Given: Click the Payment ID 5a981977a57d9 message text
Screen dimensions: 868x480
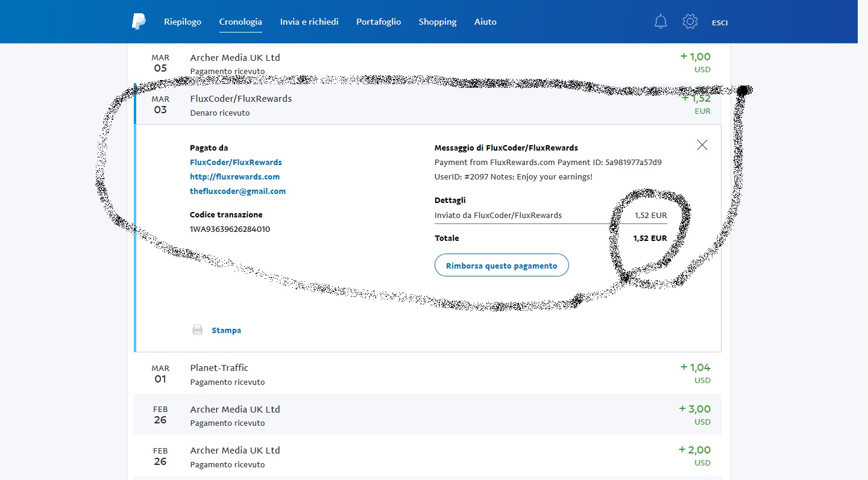Looking at the screenshot, I should click(548, 162).
